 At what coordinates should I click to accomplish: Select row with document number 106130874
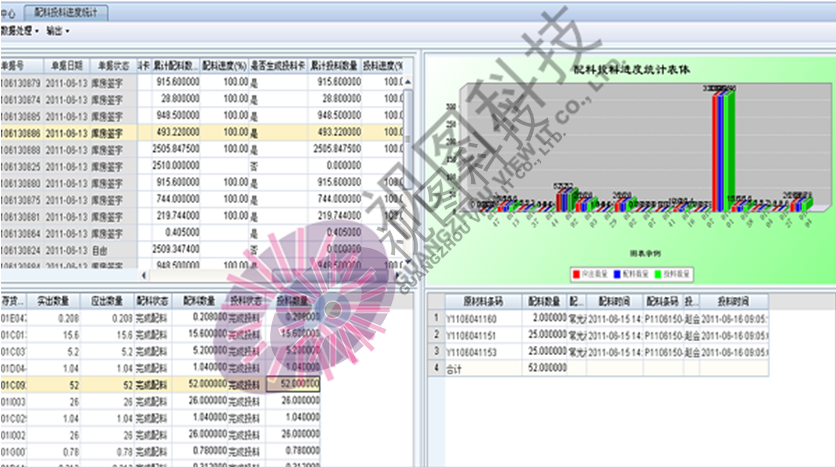203,99
